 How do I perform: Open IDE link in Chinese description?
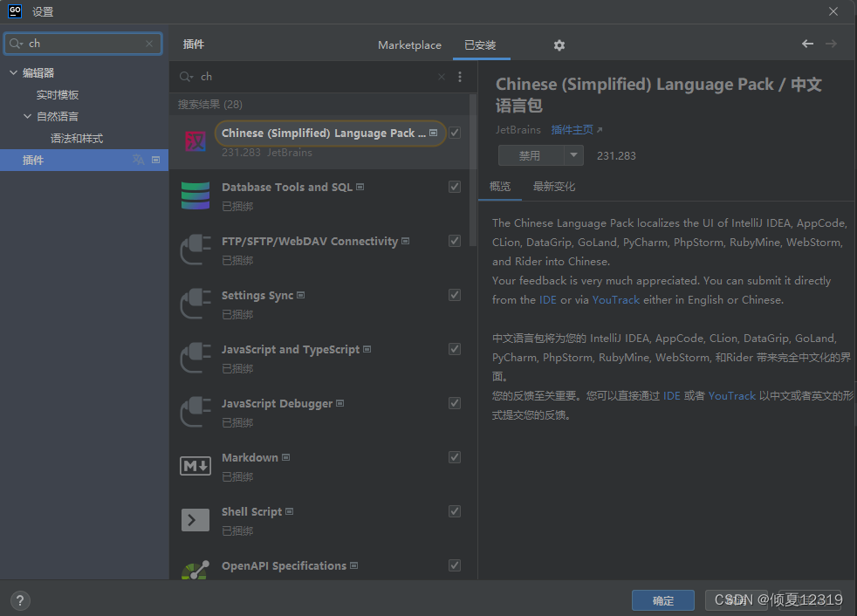coord(672,396)
